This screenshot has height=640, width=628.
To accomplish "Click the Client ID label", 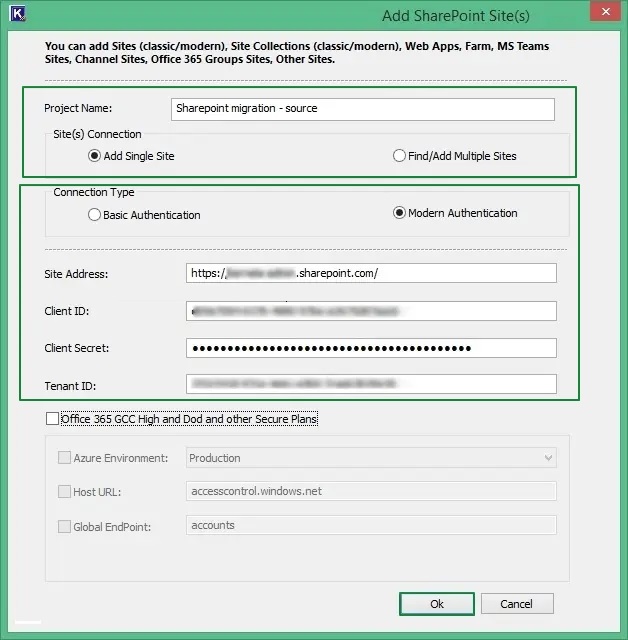I will (67, 311).
